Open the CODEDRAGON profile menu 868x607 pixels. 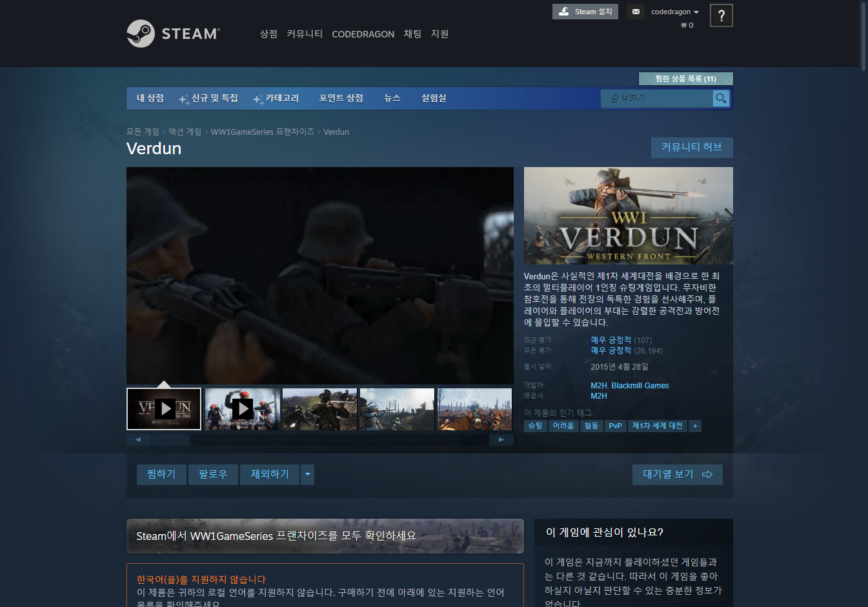click(363, 34)
